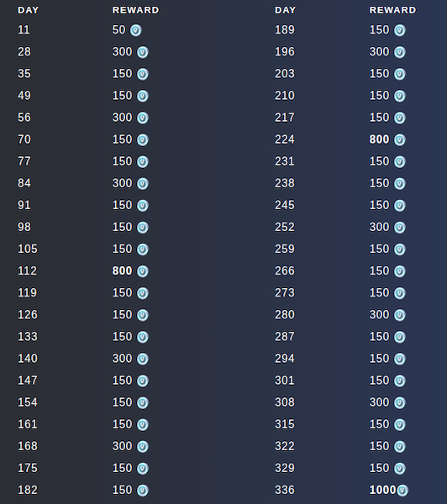Viewport: 447px width, 504px height.
Task: Click the left DAY column header
Action: click(28, 10)
